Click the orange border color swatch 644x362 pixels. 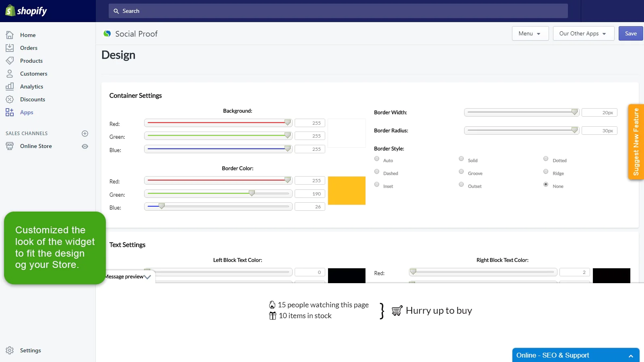(347, 191)
